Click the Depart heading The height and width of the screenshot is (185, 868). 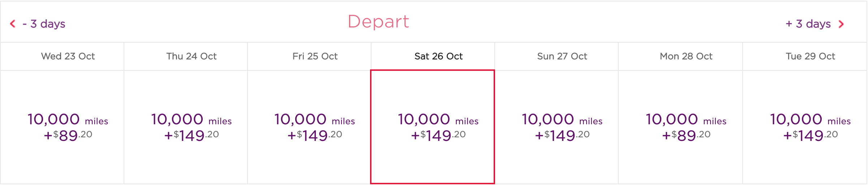378,22
